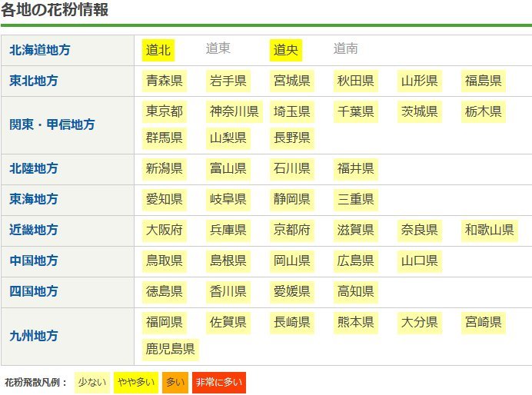Open 新潟県 in the Hokuriku row

165,168
